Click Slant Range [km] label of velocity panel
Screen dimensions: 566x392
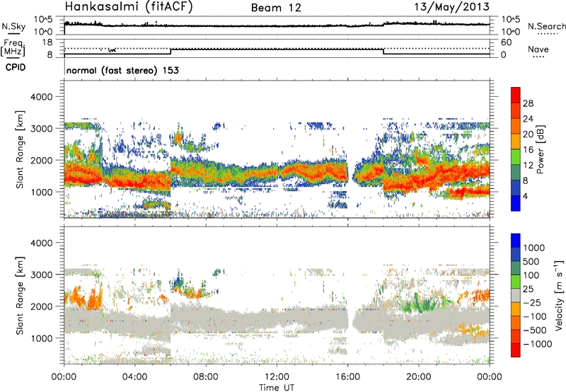pos(20,295)
